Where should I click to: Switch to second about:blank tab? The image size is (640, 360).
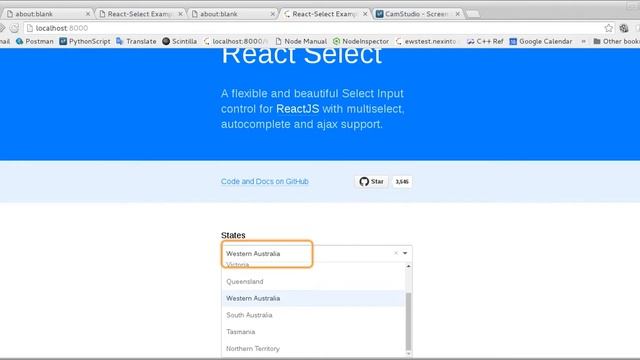pyautogui.click(x=232, y=14)
